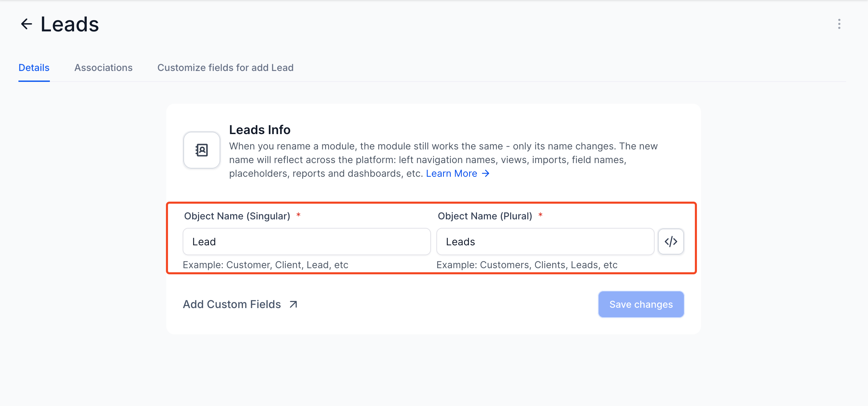This screenshot has height=406, width=868.
Task: Click the Object Name (Plural) label
Action: click(485, 216)
